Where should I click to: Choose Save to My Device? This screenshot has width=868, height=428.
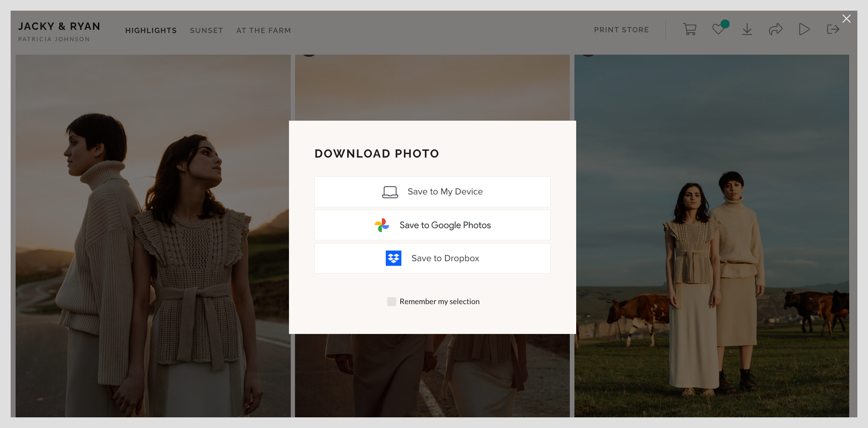coord(432,191)
